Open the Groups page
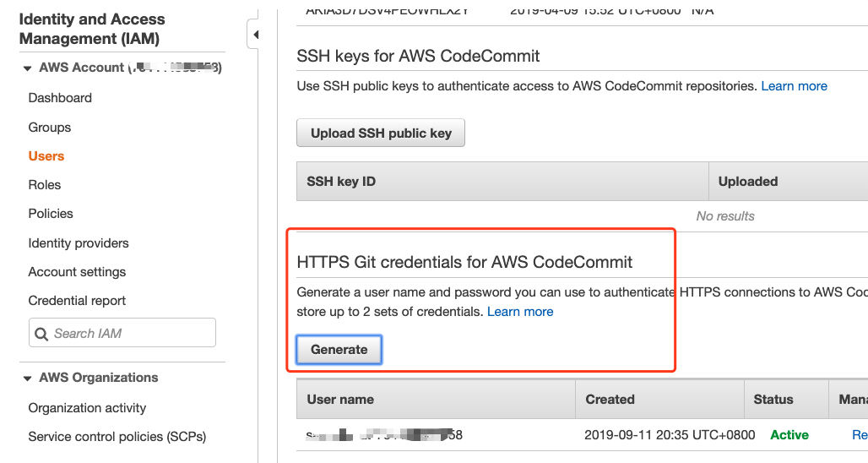Screen dimensions: 868x463 click(x=49, y=128)
